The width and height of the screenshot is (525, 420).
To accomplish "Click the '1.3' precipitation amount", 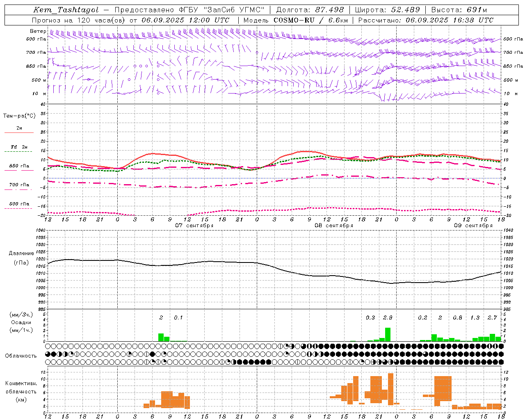I will [x=475, y=317].
